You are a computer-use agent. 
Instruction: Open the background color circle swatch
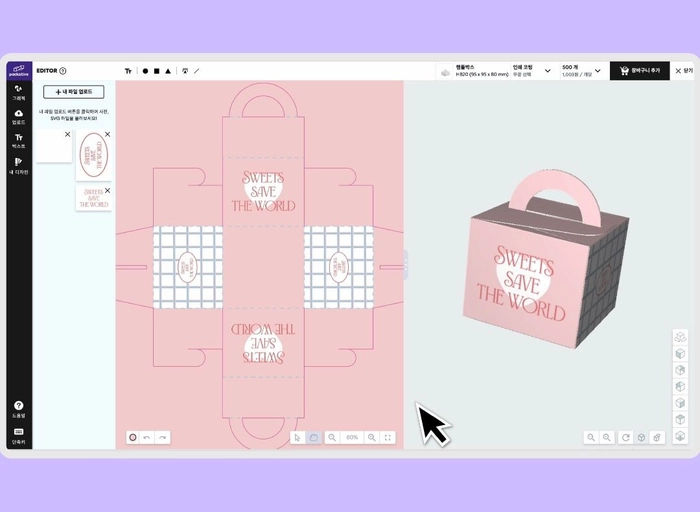pos(132,437)
